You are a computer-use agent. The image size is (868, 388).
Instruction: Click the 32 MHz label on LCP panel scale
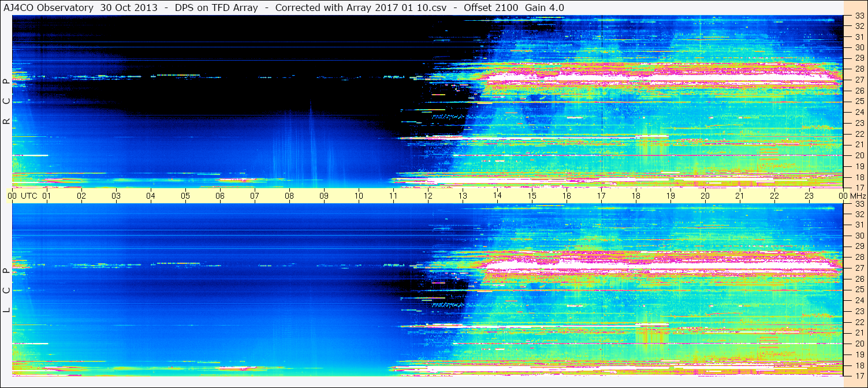click(x=859, y=214)
